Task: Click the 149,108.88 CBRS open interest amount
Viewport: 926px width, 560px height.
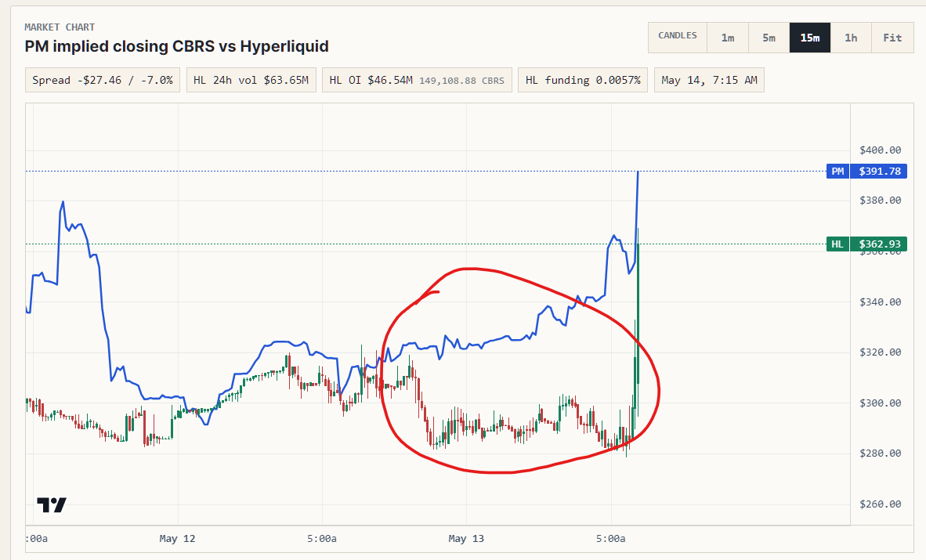Action: tap(461, 81)
